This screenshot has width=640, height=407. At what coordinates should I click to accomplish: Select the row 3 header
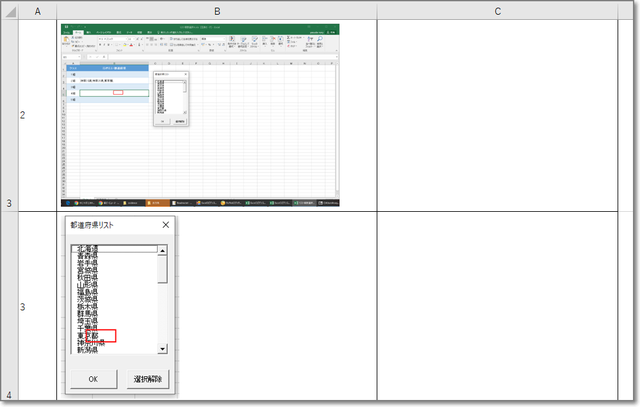tap(9, 204)
